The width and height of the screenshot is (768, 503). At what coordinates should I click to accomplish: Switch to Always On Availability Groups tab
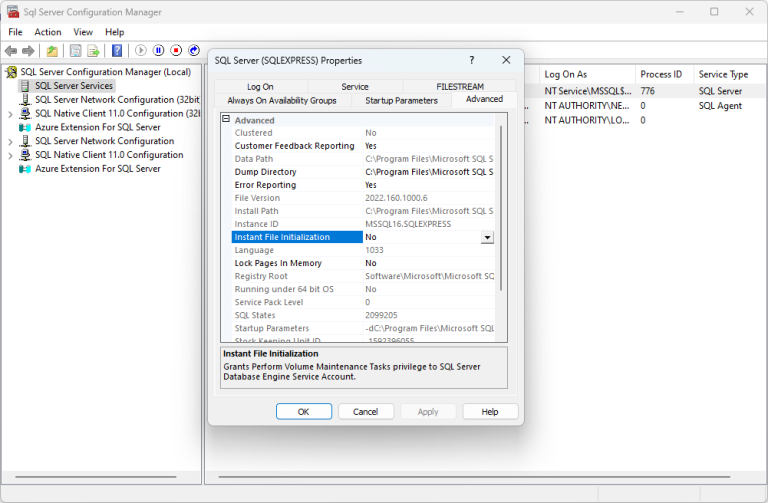(x=282, y=100)
